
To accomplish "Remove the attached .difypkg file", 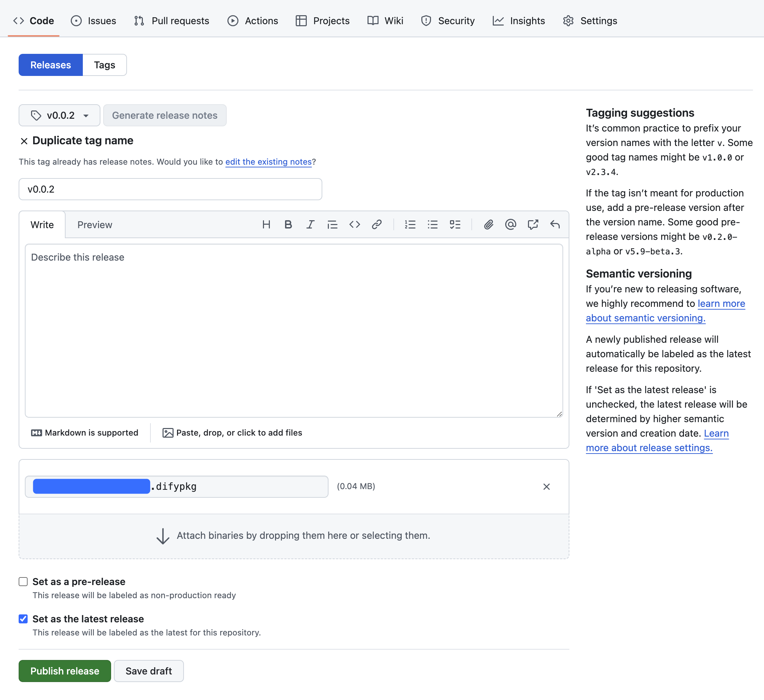I will point(547,487).
